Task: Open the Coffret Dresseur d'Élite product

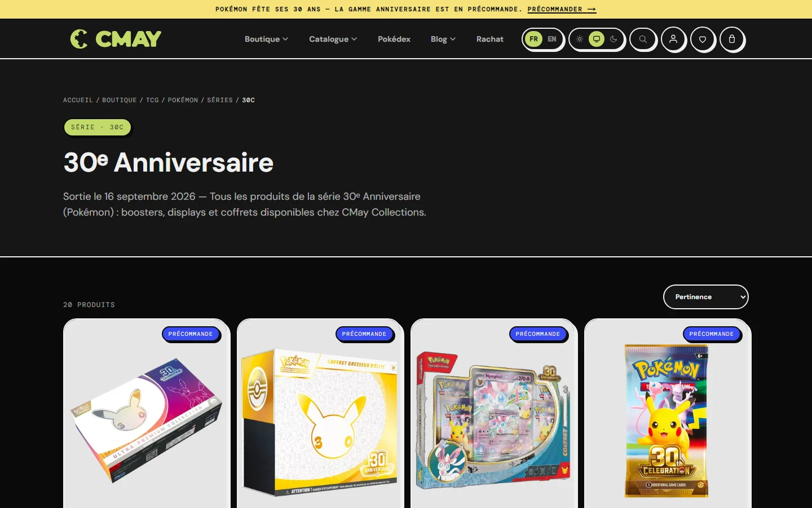Action: [320, 422]
